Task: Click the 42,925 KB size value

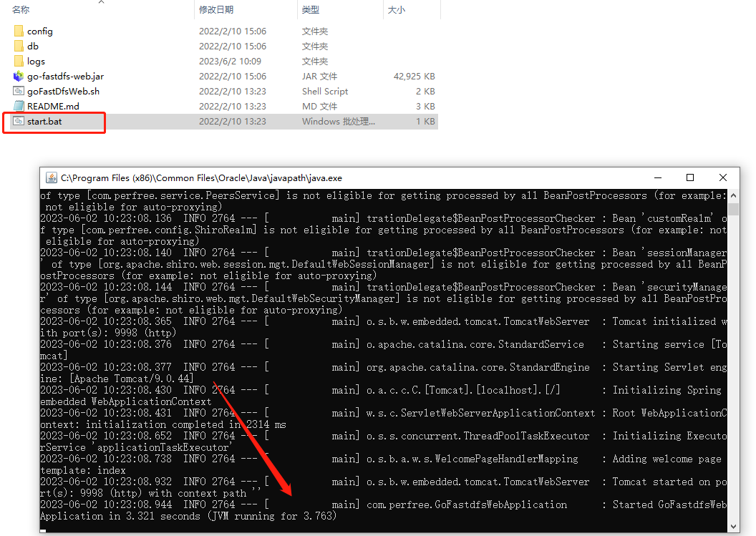Action: 415,76
